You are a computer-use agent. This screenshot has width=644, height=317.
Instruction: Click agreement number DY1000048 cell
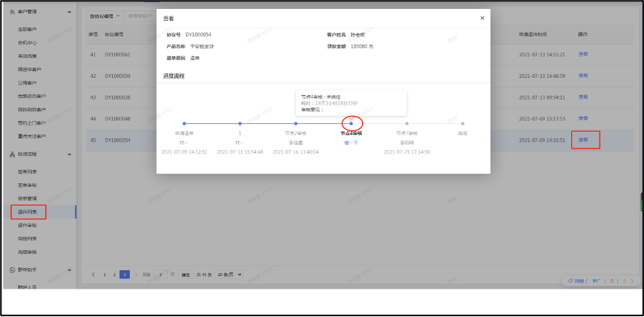[x=117, y=119]
